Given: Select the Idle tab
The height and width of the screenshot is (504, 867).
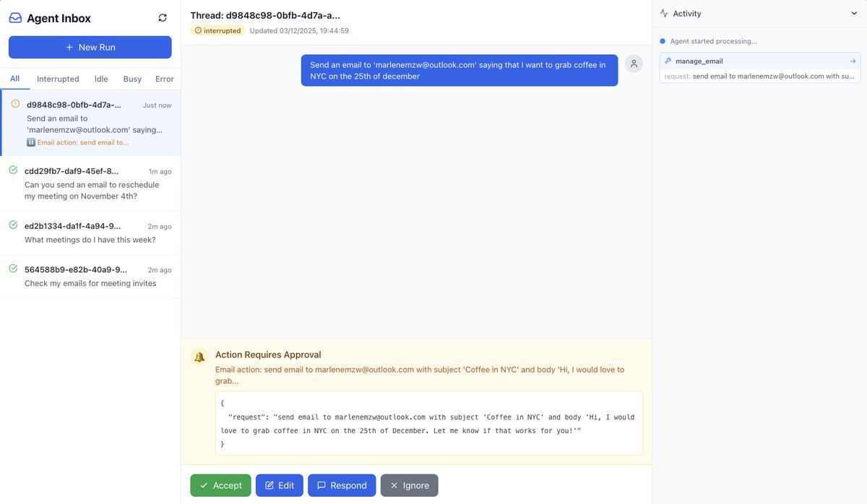Looking at the screenshot, I should pos(101,79).
